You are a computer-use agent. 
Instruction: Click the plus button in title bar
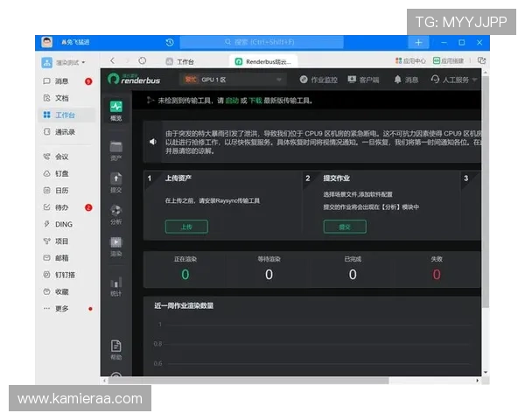pos(418,43)
